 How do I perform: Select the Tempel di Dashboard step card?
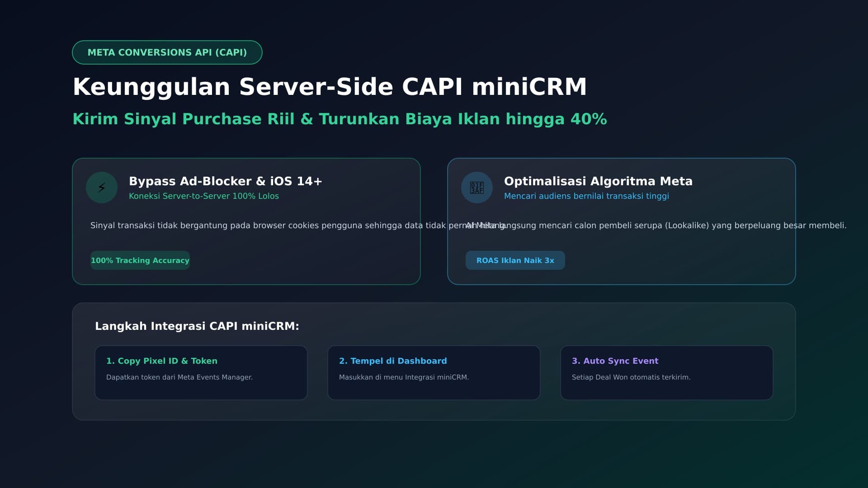(434, 373)
